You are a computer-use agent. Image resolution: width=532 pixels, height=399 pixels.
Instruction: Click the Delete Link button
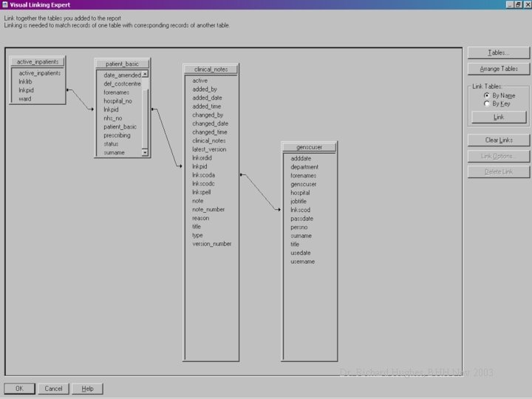499,171
